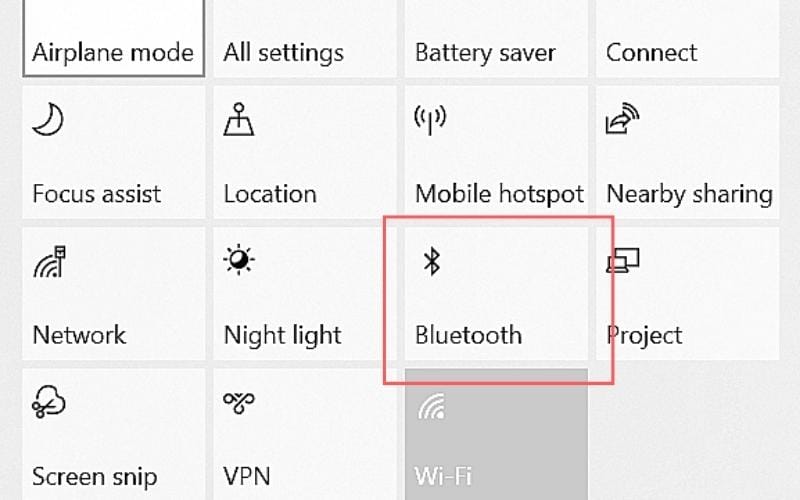Click the Bluetooth symbol icon

click(432, 261)
